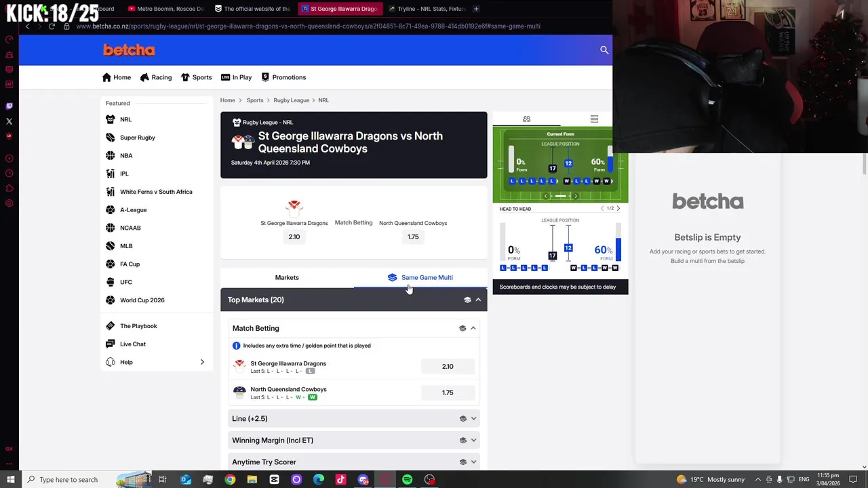Open Racing from top navigation

[156, 77]
